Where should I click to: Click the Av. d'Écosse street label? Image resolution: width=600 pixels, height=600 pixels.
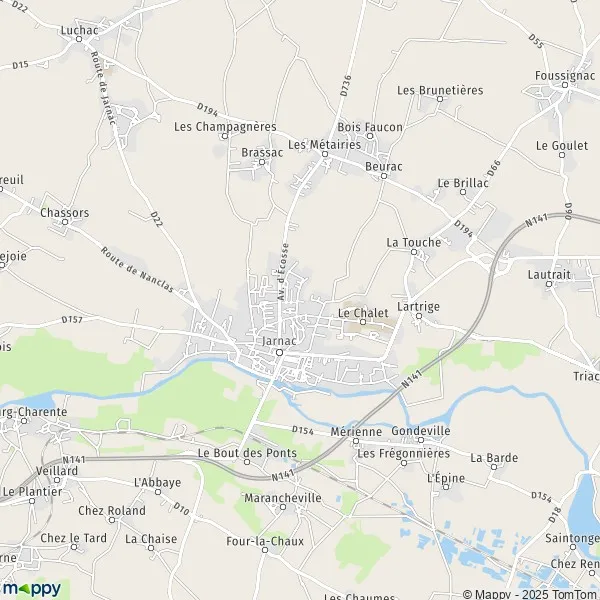283,272
